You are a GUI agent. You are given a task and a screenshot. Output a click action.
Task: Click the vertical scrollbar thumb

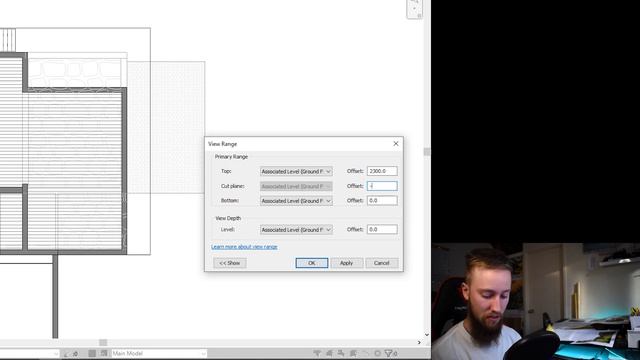point(427,152)
